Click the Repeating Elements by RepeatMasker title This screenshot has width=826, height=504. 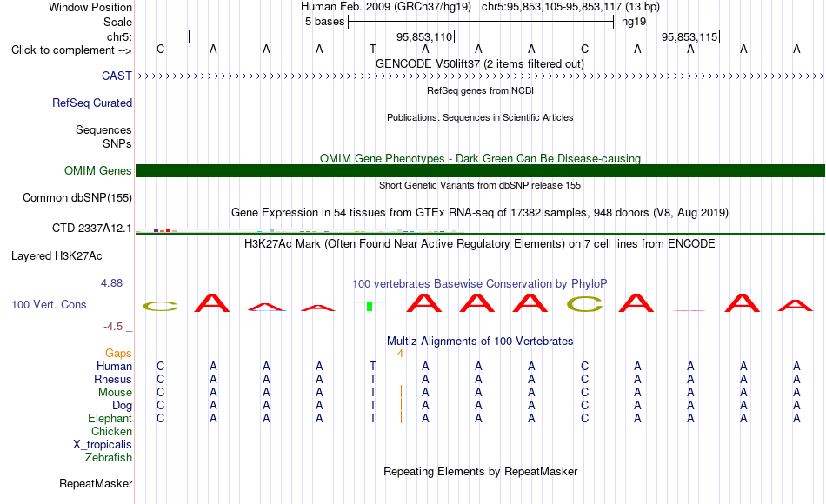pos(480,471)
